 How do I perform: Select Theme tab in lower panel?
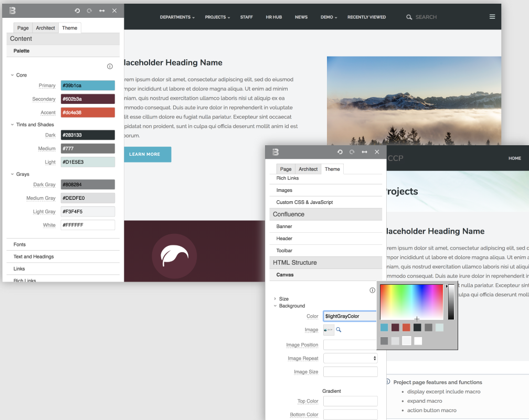click(332, 169)
